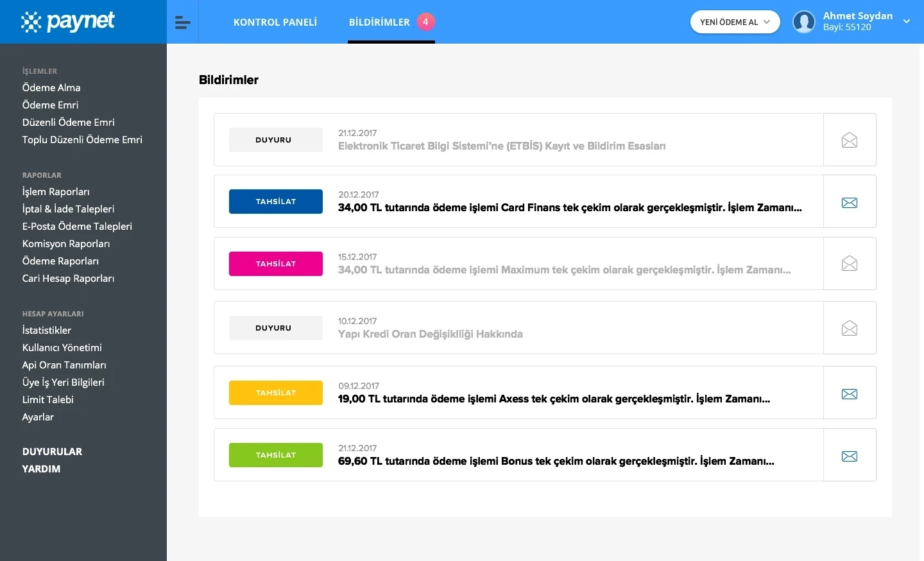The height and width of the screenshot is (561, 924).
Task: Click the Paynet logo
Action: [x=68, y=22]
